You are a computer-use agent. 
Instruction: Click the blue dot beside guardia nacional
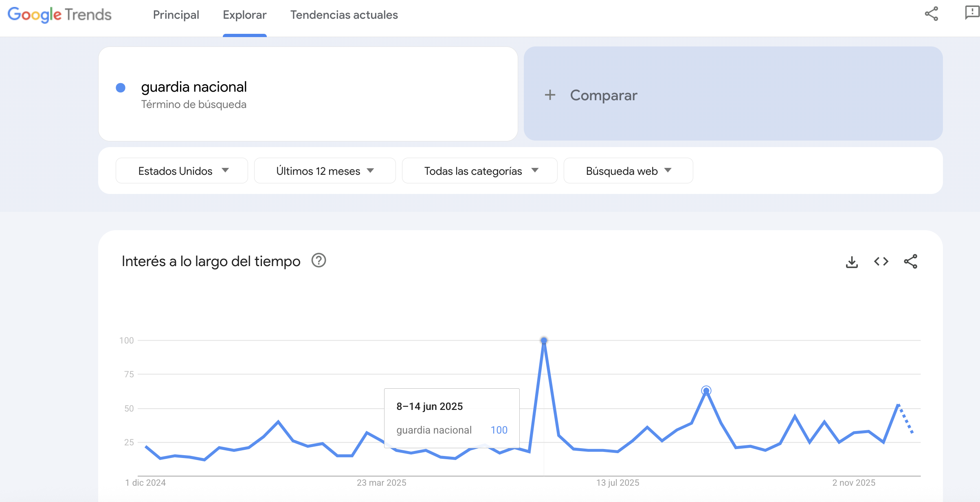pos(121,88)
